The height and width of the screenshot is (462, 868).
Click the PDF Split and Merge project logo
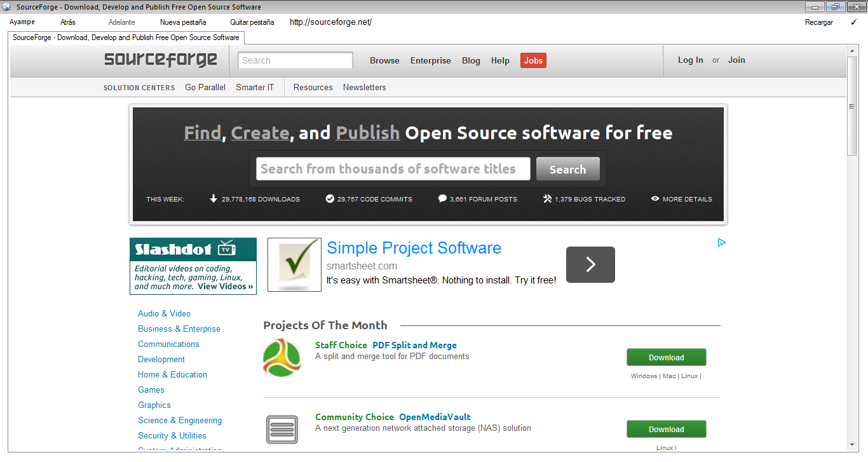point(281,358)
